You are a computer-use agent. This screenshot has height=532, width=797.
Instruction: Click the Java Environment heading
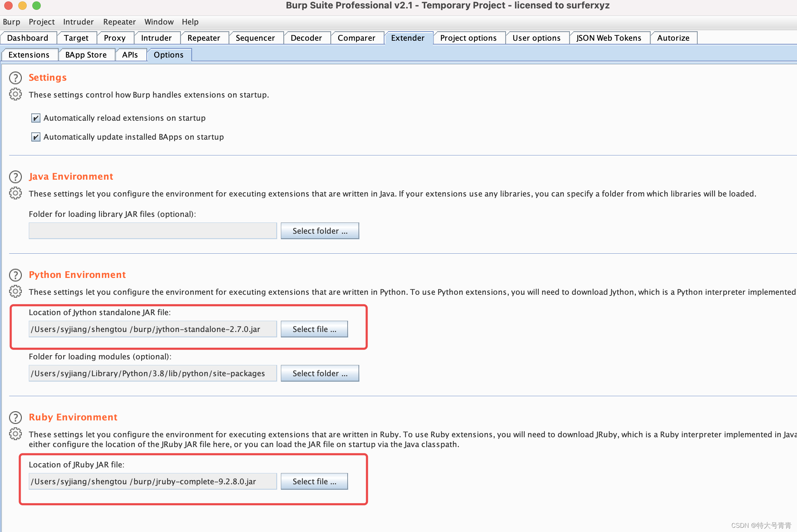71,177
